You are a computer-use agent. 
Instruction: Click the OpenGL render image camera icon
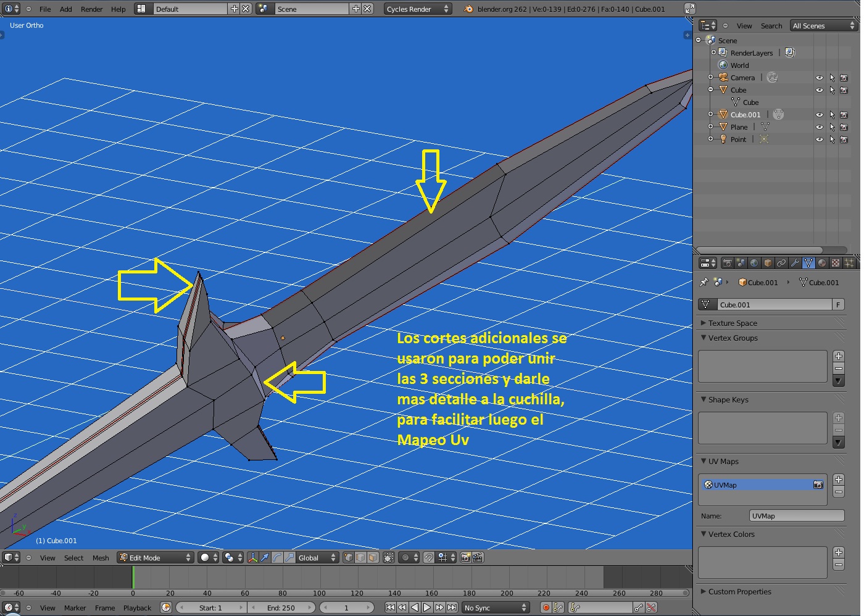click(x=466, y=557)
